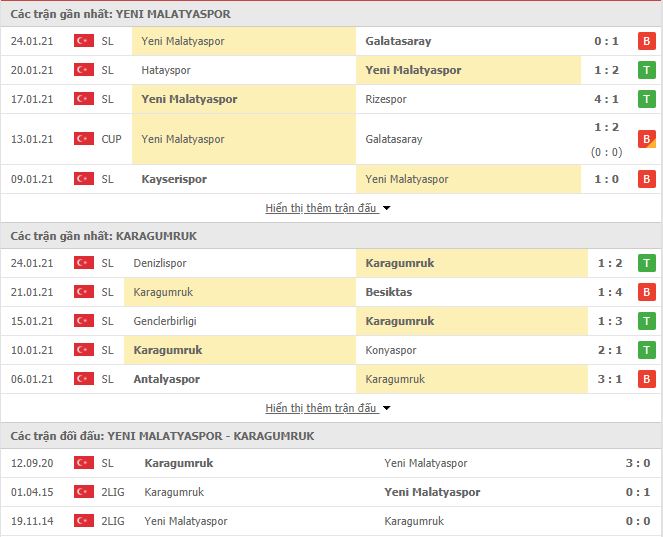This screenshot has width=663, height=537.
Task: Click the red B badge for the Besiktas 1:4 match
Action: pos(647,292)
